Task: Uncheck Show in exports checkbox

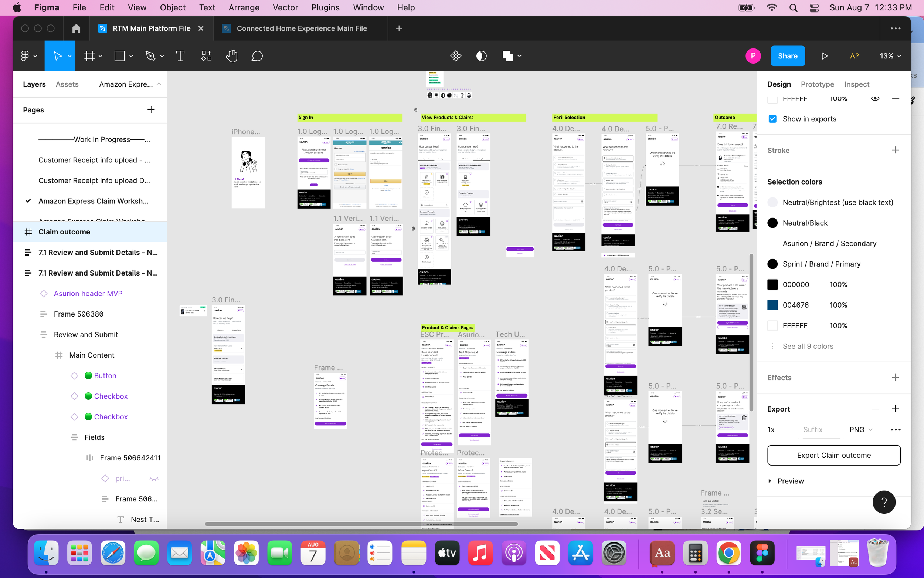Action: pos(772,119)
